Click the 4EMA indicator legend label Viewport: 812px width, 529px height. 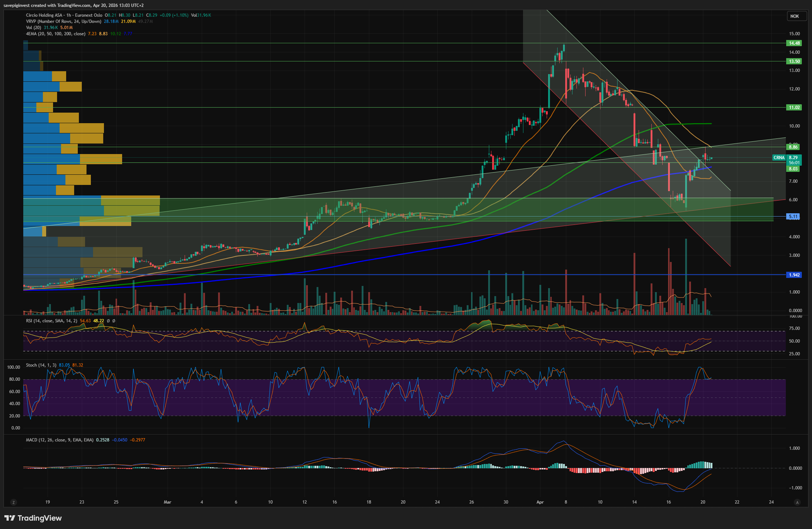pos(55,34)
